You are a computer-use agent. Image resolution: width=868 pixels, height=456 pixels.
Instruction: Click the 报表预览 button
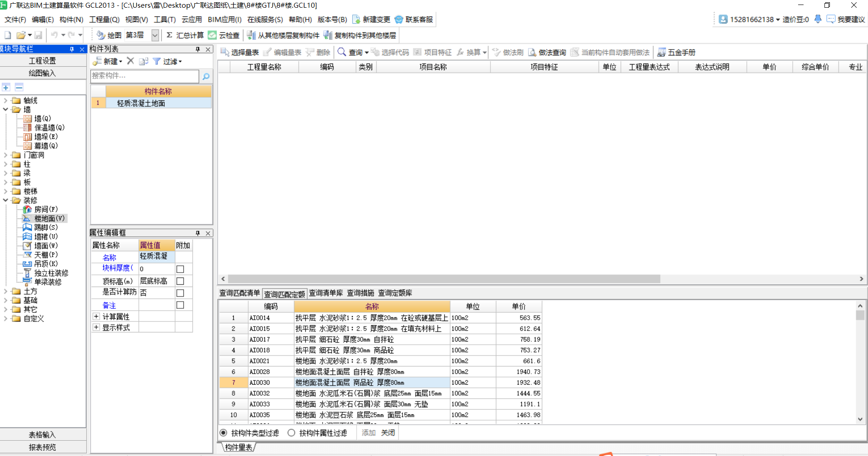(43, 447)
